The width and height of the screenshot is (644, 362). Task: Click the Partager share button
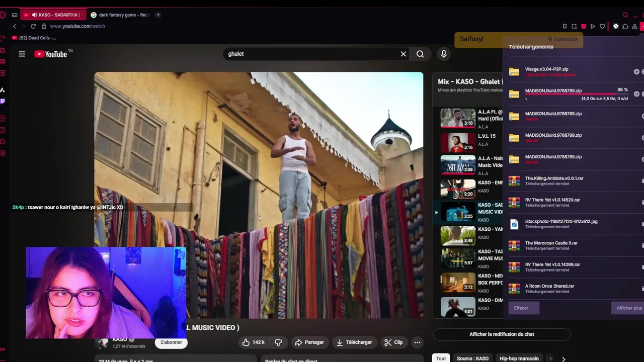click(x=309, y=342)
